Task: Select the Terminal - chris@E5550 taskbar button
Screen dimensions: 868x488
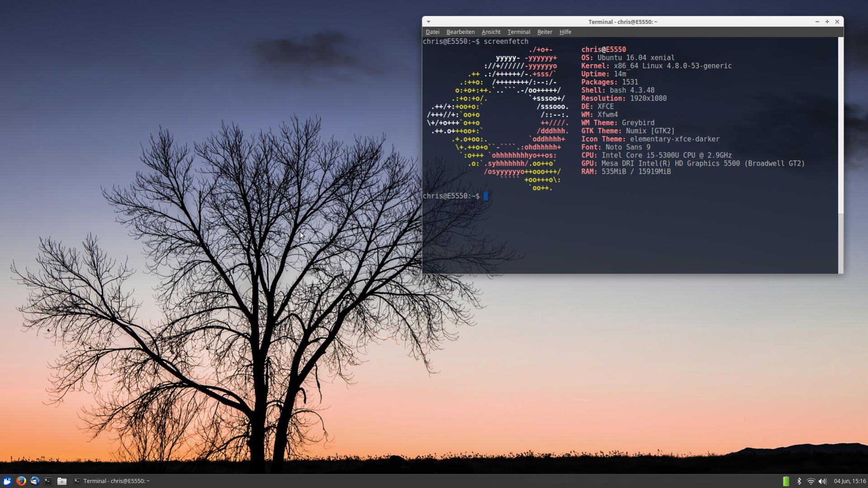Action: click(112, 481)
